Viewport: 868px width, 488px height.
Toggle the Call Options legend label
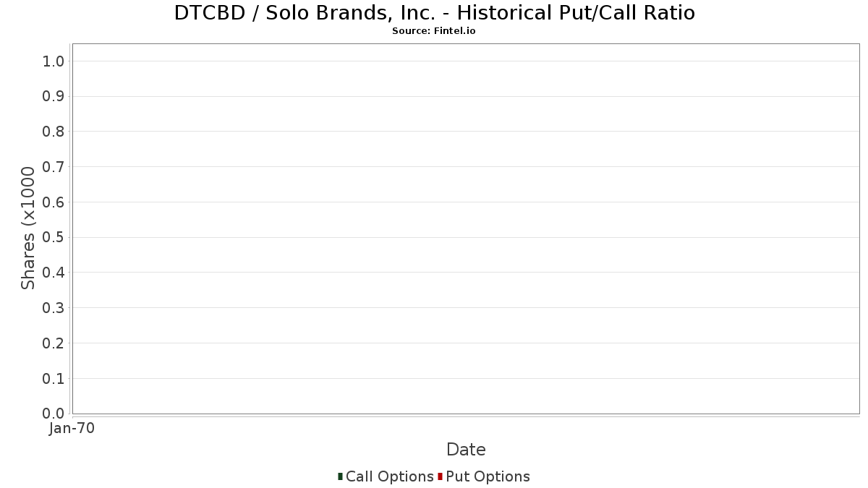tap(389, 476)
